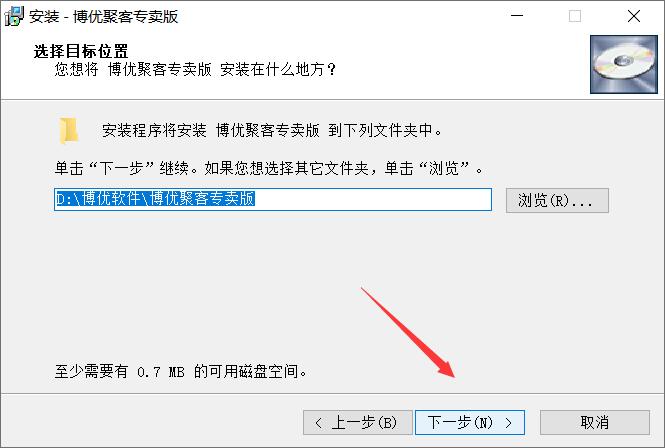Image resolution: width=665 pixels, height=448 pixels.
Task: Click the 安装 - 博优聚客专卖版 window title
Action: click(103, 17)
